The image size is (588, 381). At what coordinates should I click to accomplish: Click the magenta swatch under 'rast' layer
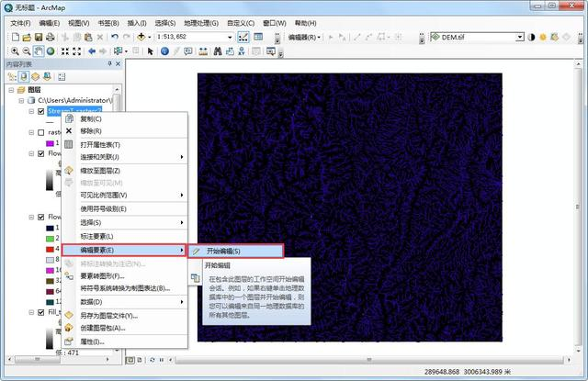click(50, 143)
